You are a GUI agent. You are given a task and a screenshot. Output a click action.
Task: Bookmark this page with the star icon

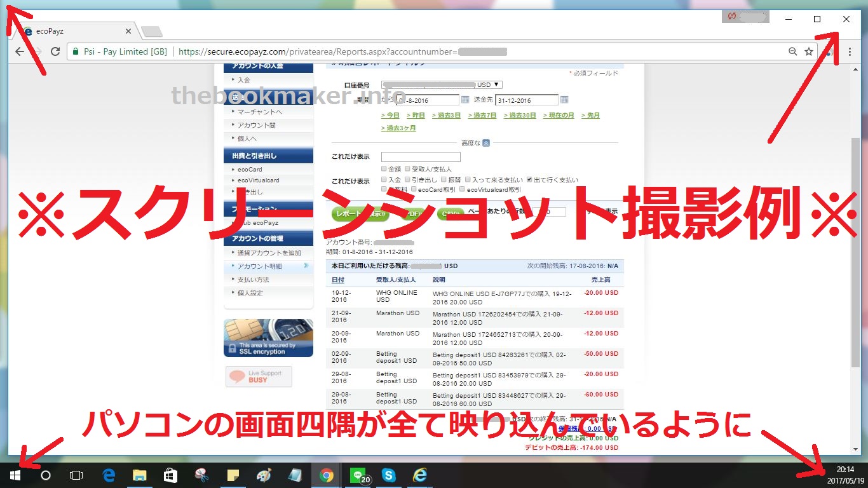[808, 51]
